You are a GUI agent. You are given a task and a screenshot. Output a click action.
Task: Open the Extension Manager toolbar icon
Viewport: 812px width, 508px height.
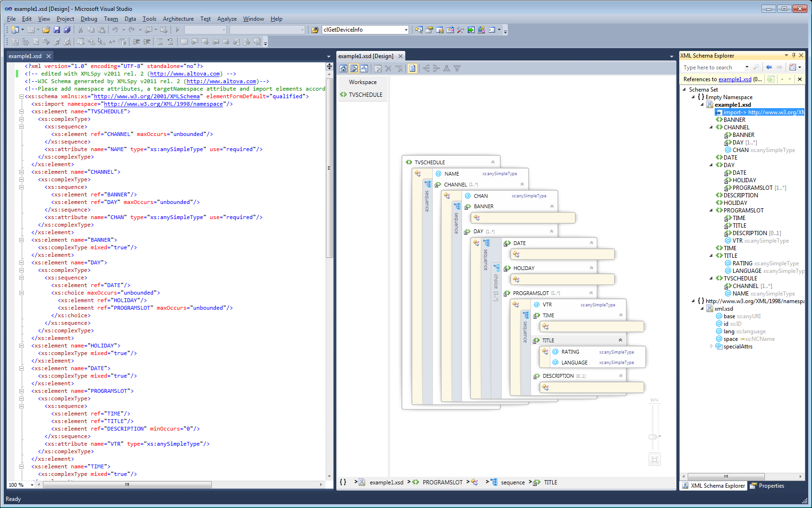click(481, 30)
